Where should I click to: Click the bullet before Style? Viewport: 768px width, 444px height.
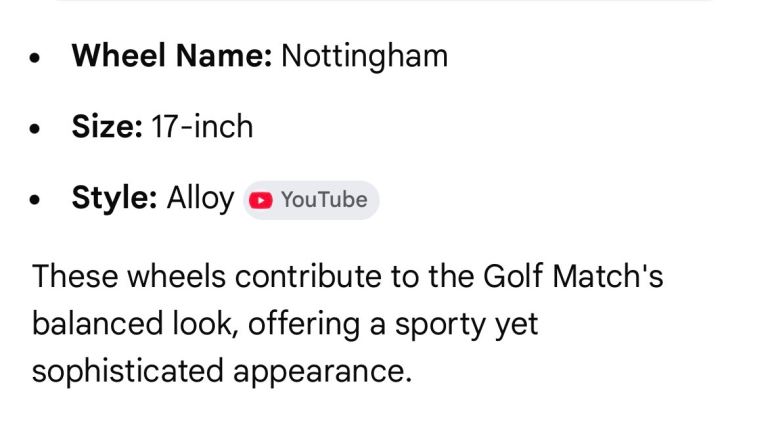37,200
